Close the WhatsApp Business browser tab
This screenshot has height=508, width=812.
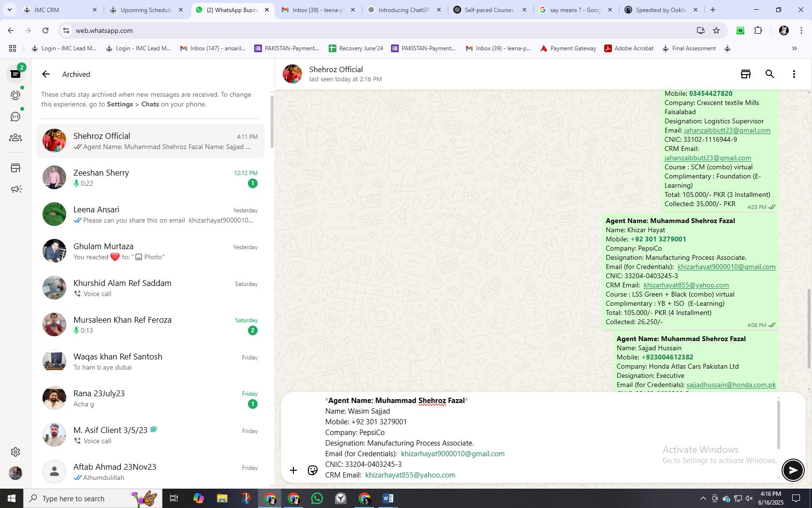pyautogui.click(x=266, y=10)
